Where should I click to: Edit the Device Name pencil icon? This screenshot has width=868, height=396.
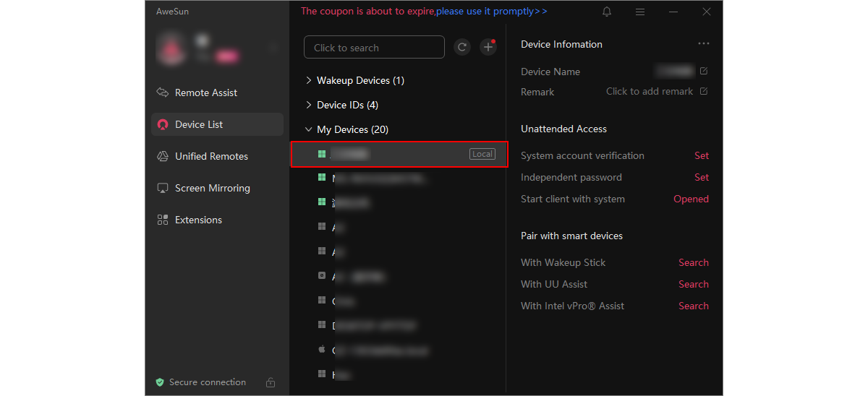(704, 71)
